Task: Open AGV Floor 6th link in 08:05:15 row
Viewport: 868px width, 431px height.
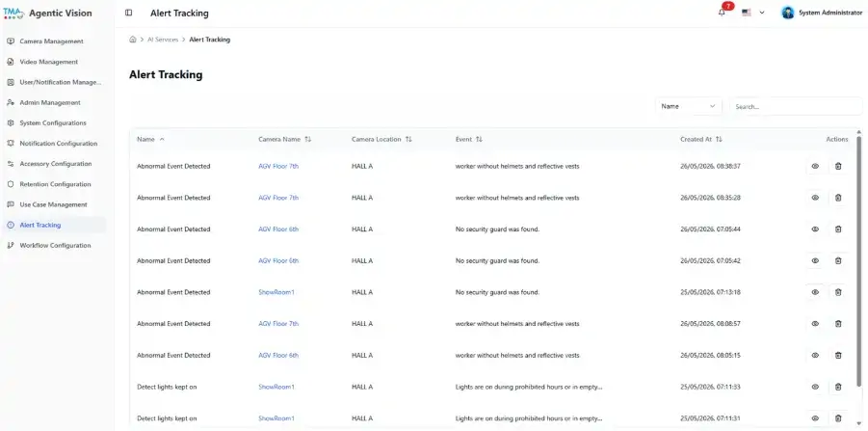Action: [278, 356]
